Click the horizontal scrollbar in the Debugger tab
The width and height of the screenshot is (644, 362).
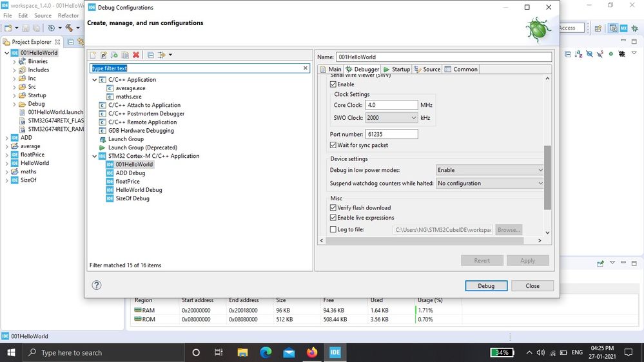(x=425, y=240)
